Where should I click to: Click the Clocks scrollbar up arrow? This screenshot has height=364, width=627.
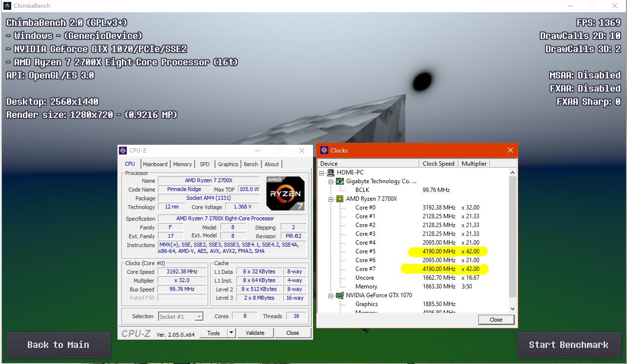512,172
